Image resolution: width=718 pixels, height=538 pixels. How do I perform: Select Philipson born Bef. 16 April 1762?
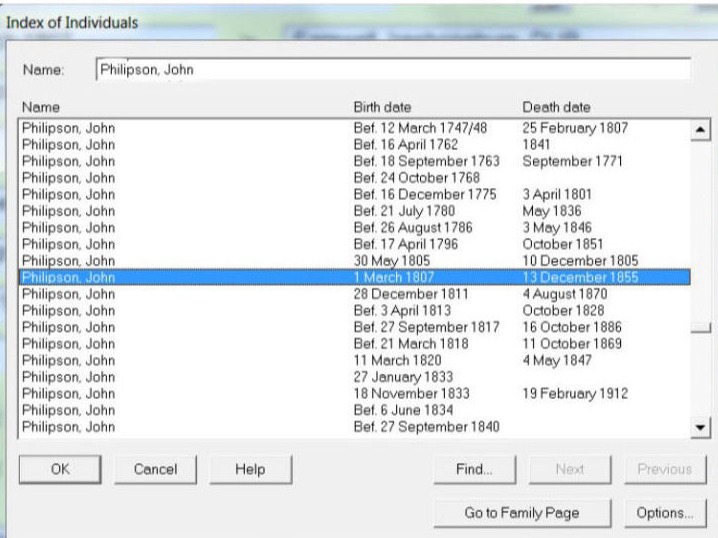click(354, 145)
